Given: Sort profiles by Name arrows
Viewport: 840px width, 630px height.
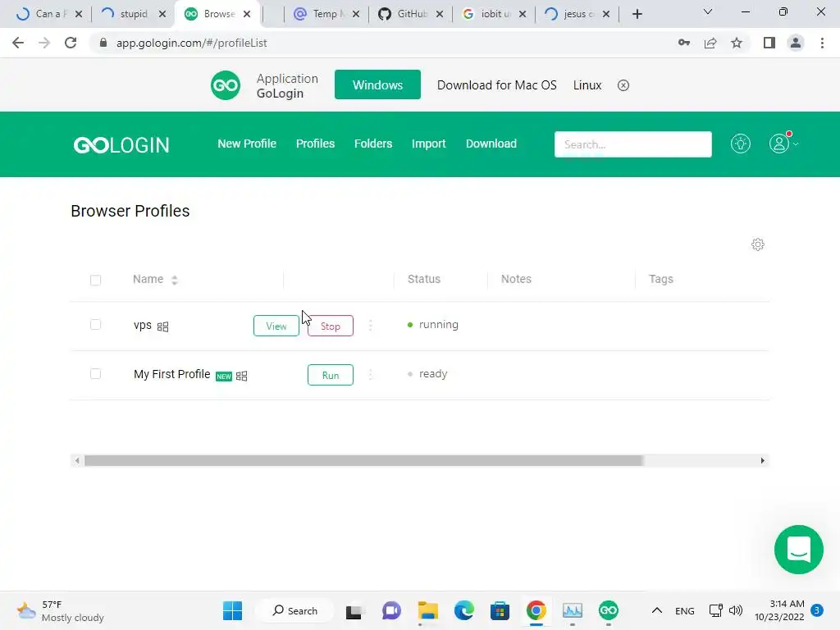Looking at the screenshot, I should (174, 280).
